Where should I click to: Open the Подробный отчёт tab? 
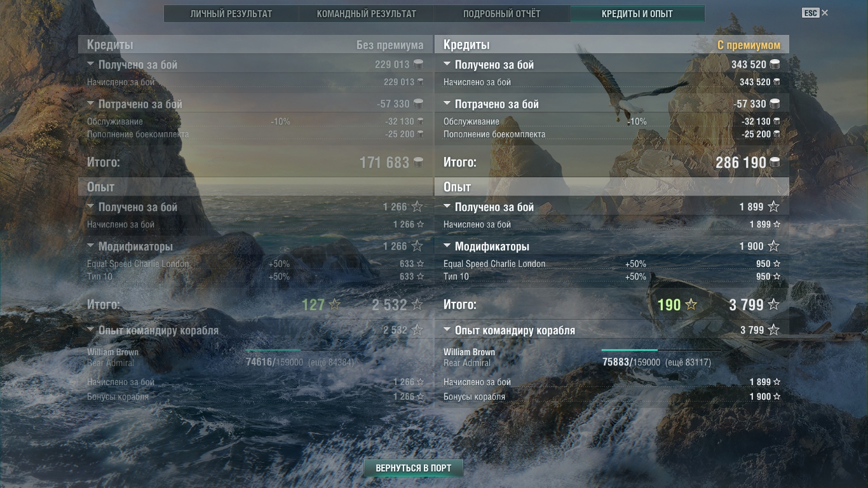pyautogui.click(x=502, y=14)
